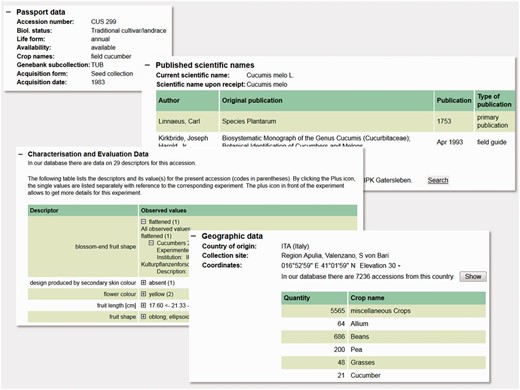Select the fruit length [cm] descriptor
Screen dimensions: 520x390
pos(116,306)
